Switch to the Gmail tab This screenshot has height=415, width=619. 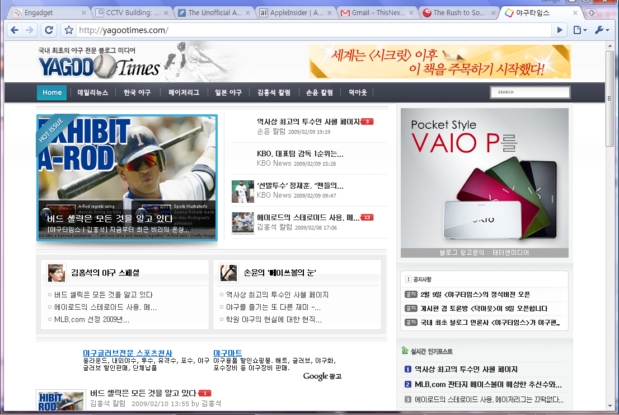[377, 13]
